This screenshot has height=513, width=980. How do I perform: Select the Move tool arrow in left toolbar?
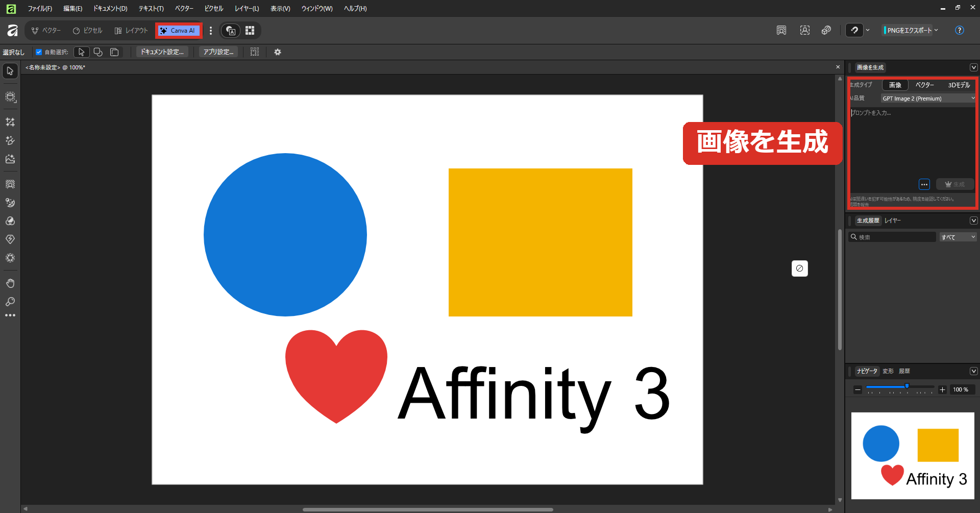point(10,71)
